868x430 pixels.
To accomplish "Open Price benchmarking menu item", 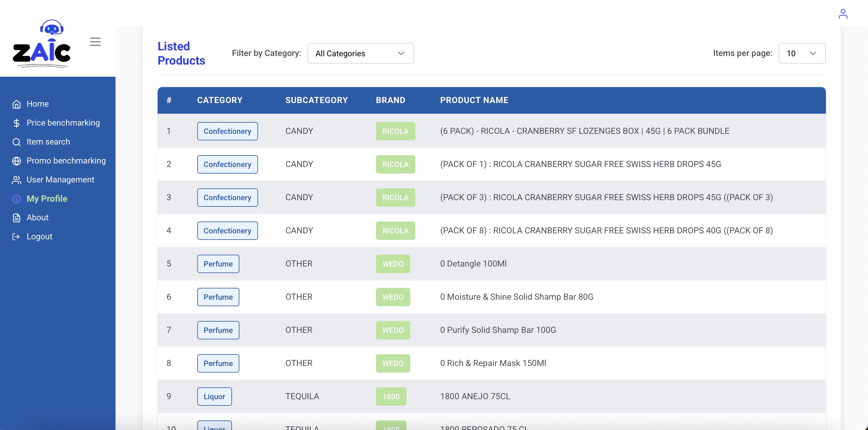I will click(63, 123).
